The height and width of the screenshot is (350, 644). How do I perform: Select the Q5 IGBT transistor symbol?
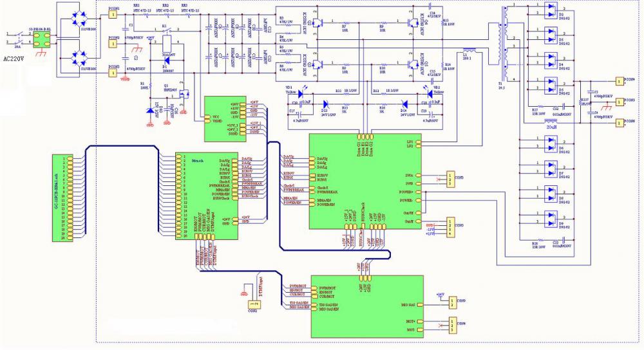click(412, 64)
